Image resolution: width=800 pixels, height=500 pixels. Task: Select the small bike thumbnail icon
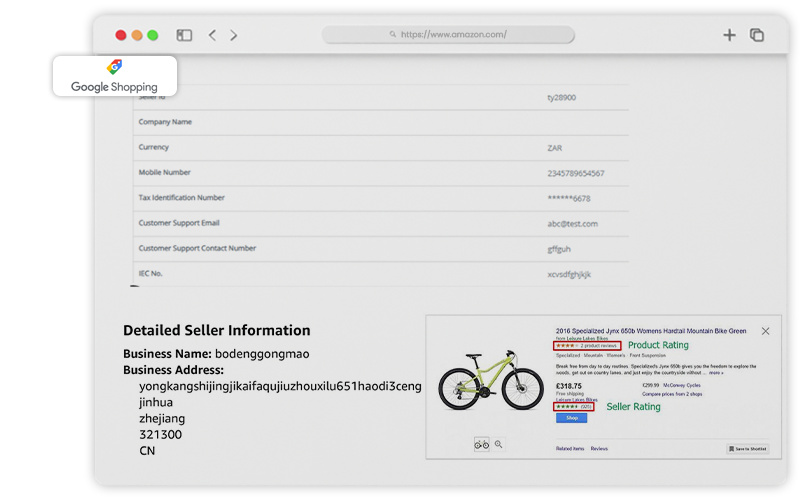click(482, 444)
